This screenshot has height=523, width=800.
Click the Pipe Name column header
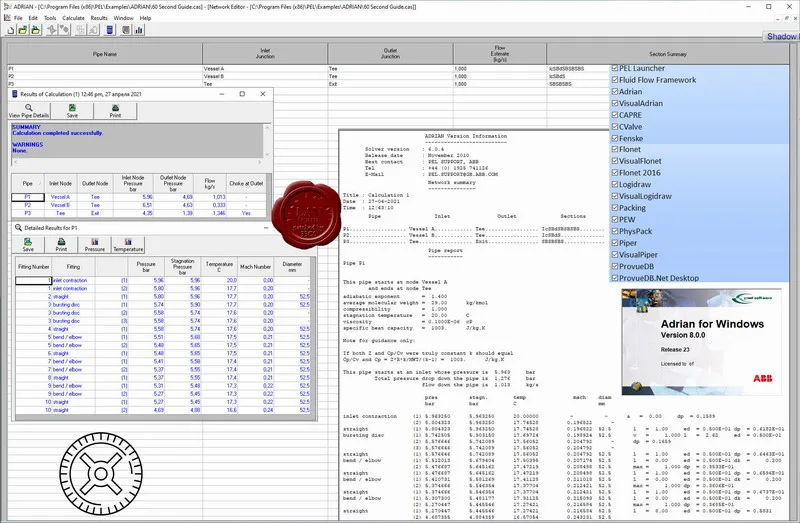pyautogui.click(x=105, y=54)
